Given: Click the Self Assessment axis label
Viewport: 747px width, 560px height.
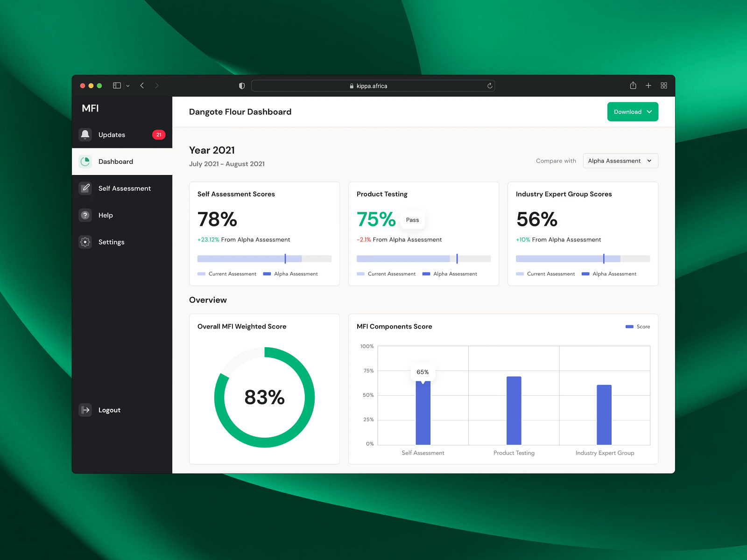Looking at the screenshot, I should 423,453.
